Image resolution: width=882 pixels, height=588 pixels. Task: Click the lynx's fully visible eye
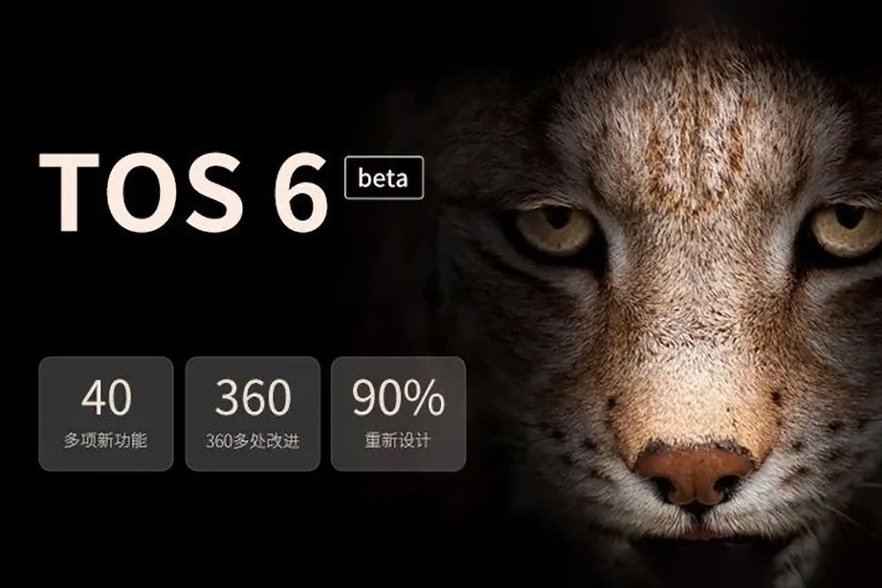[554, 228]
